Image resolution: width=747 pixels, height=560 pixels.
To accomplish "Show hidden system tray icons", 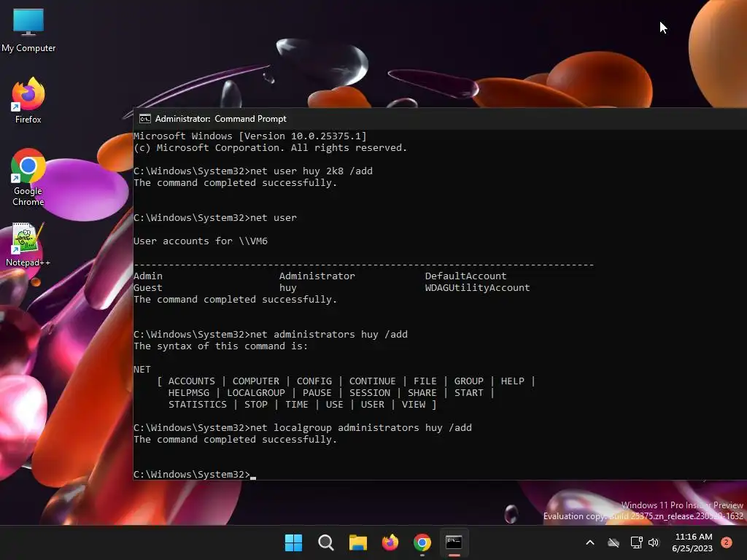I will click(x=589, y=542).
